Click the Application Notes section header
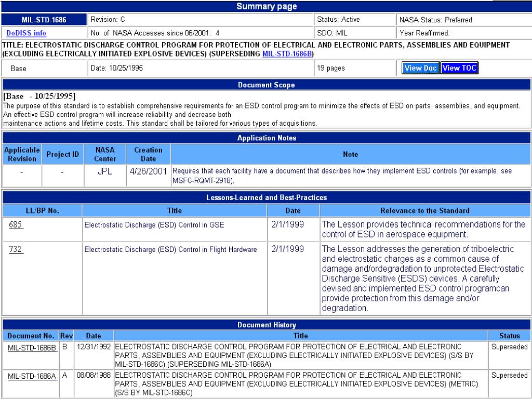Screen dimensions: 532x399 click(267, 138)
